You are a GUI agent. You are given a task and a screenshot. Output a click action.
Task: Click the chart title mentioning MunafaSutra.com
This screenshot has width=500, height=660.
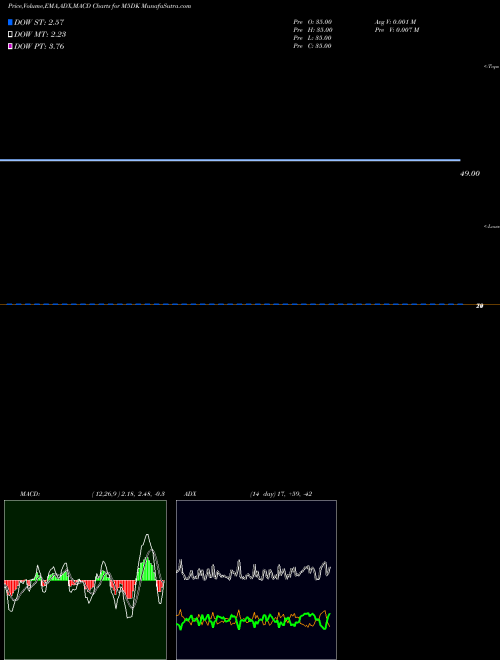99,6
